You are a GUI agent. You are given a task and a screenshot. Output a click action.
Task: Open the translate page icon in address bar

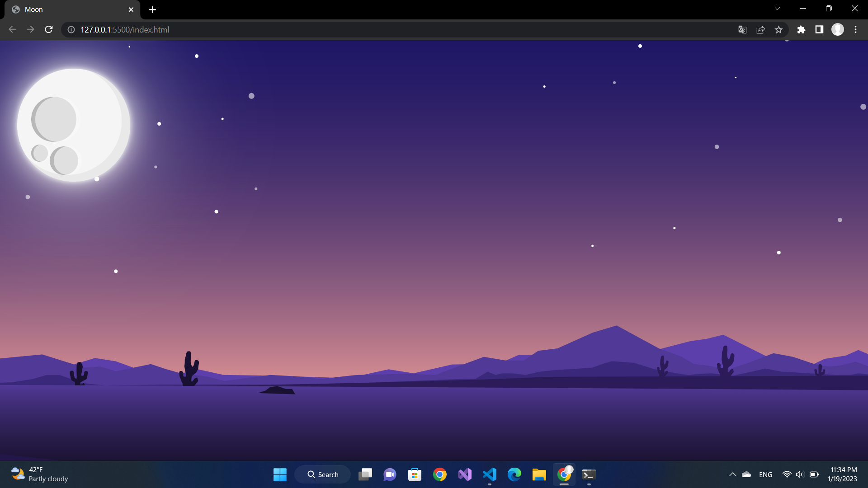click(x=742, y=29)
